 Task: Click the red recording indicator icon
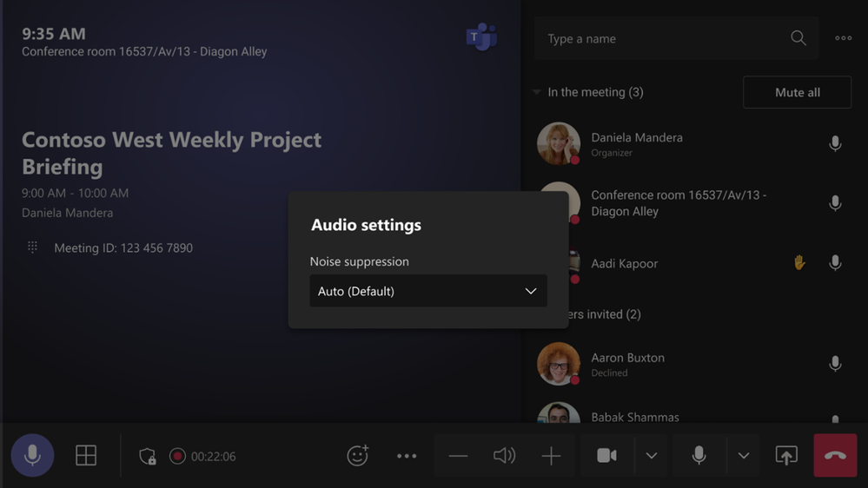tap(177, 456)
